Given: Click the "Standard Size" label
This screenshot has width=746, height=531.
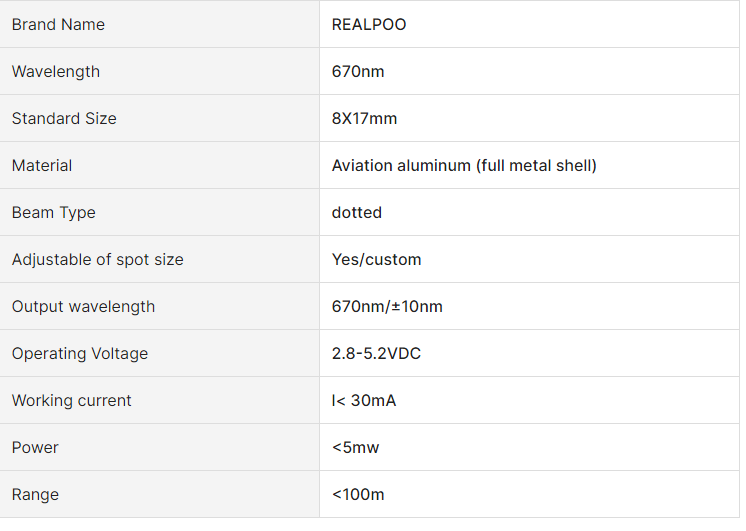Looking at the screenshot, I should (x=64, y=118).
